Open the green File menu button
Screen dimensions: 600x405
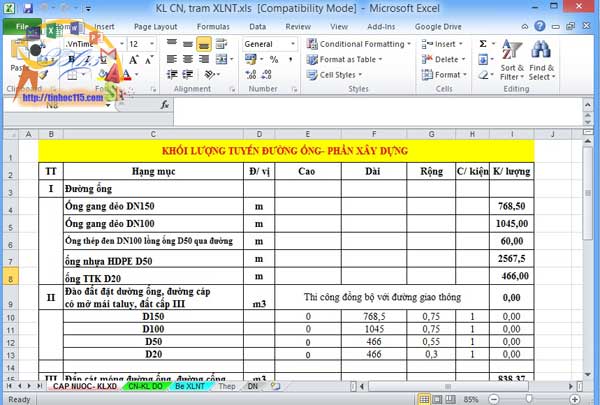(x=20, y=26)
